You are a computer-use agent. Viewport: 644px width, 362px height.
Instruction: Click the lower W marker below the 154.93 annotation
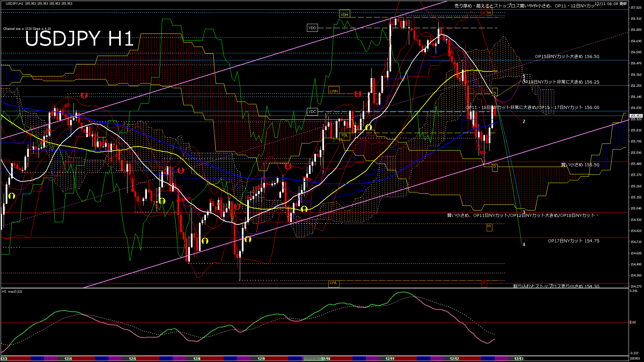[489, 227]
